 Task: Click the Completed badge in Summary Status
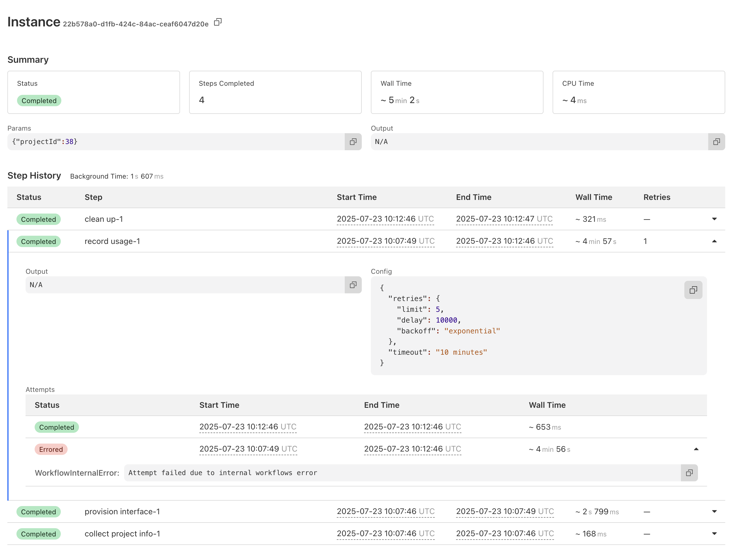pos(39,101)
